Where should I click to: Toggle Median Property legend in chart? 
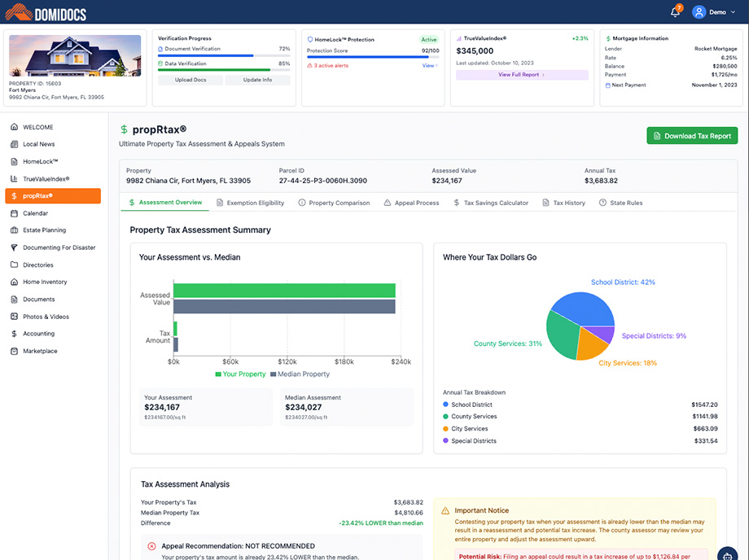pos(300,374)
